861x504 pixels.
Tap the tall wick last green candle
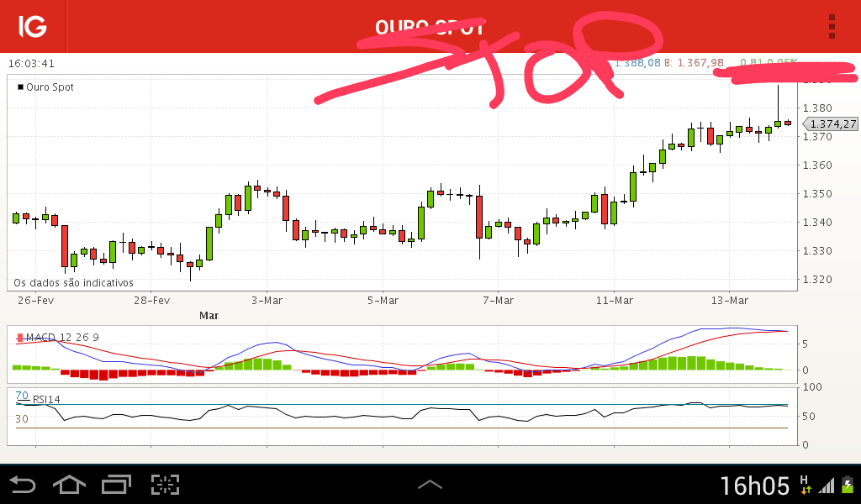778,107
